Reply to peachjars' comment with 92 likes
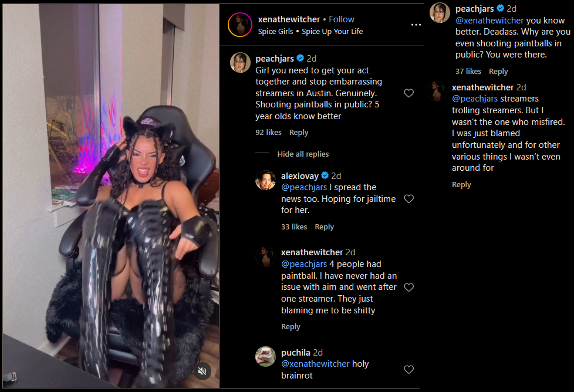Screen dimensions: 574x392 (299, 133)
